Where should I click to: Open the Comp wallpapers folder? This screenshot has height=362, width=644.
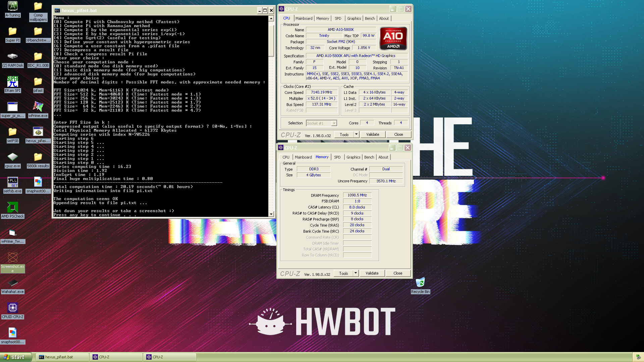tap(38, 11)
